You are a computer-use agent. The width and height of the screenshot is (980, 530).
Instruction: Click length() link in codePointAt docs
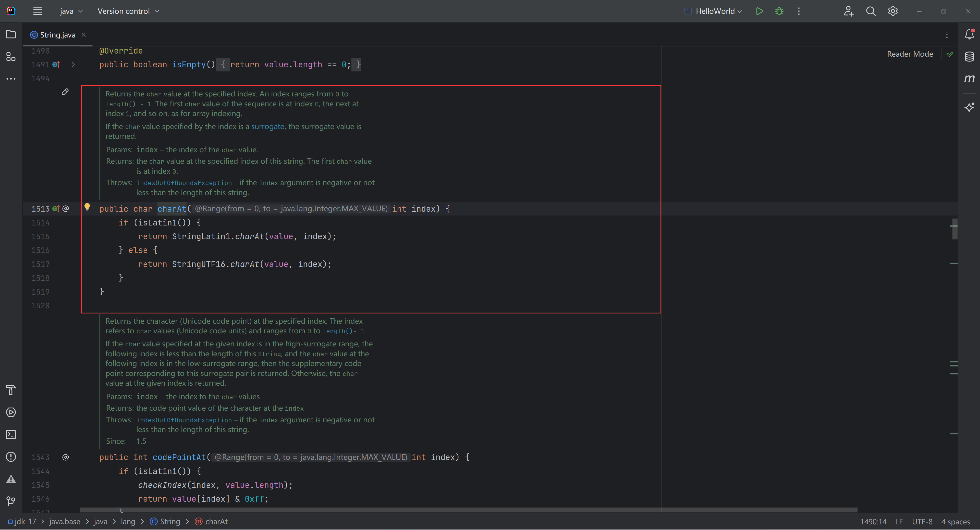pyautogui.click(x=337, y=331)
